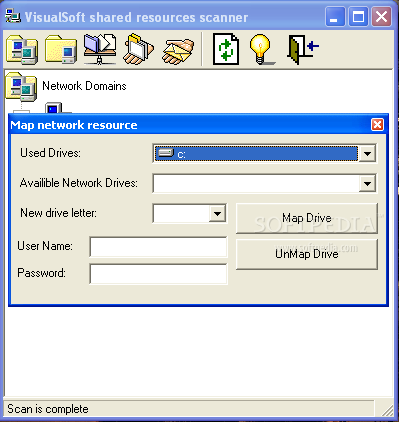Screen dimensions: 399x422
Task: Select the Network Domains tree root icon
Action: coord(21,87)
